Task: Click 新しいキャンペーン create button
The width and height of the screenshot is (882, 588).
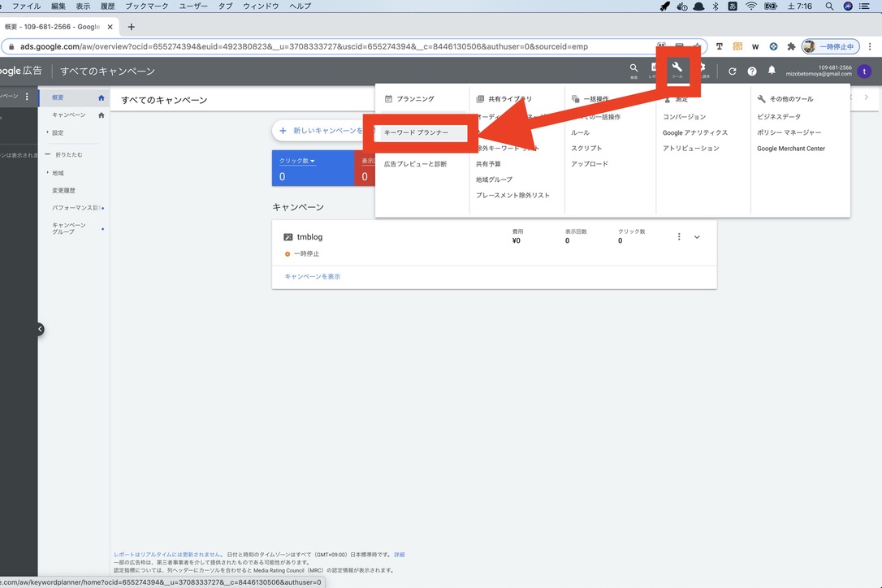Action: click(x=323, y=131)
